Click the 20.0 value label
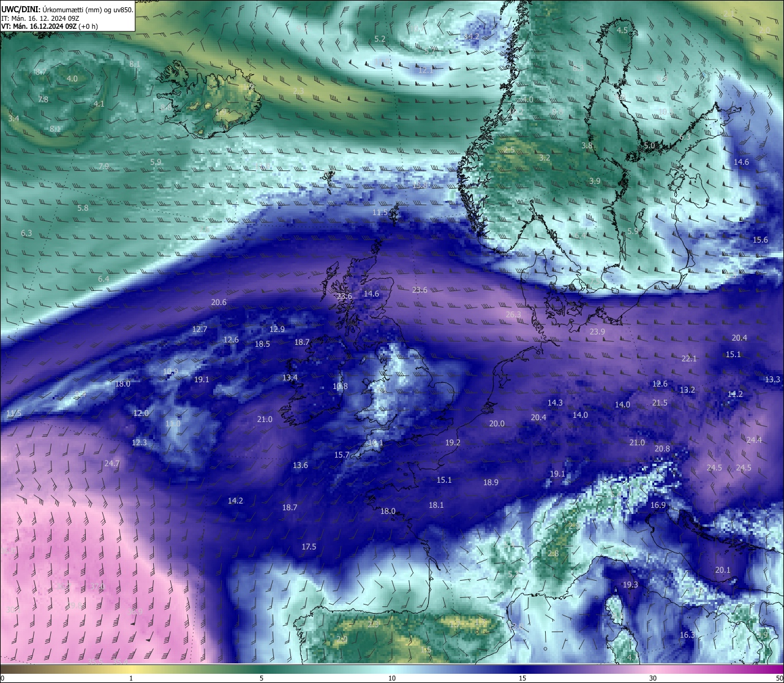 coord(497,424)
